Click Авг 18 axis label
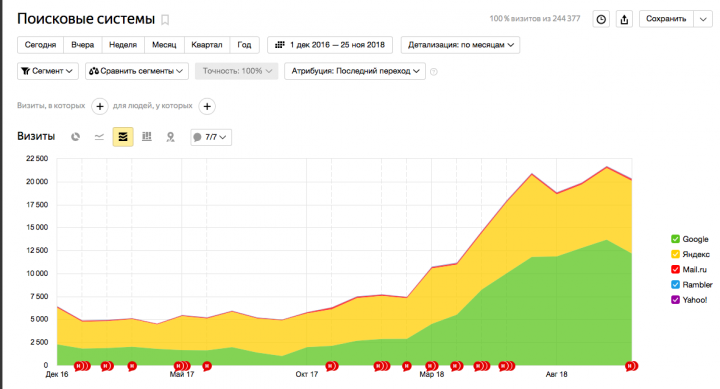The image size is (720, 389). click(x=557, y=374)
